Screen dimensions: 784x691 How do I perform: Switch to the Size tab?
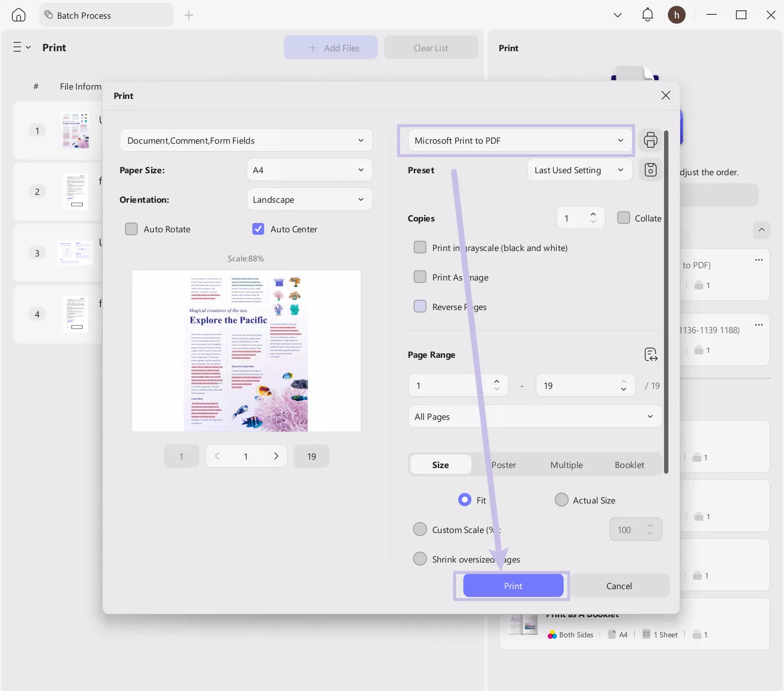pyautogui.click(x=441, y=465)
